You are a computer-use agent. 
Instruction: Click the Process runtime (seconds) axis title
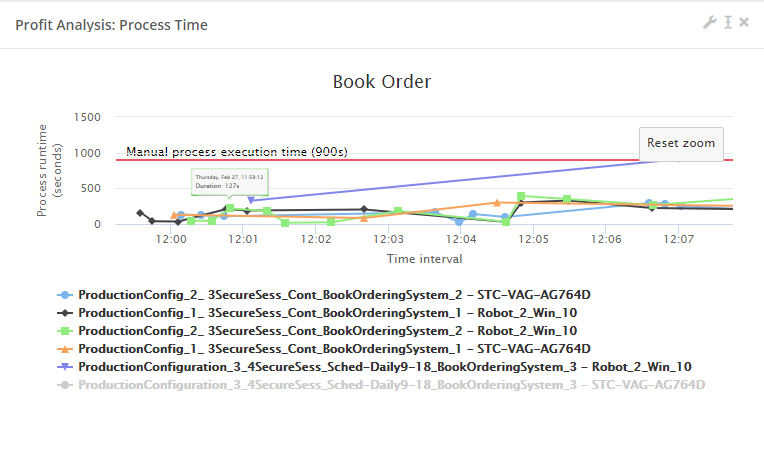tap(49, 170)
